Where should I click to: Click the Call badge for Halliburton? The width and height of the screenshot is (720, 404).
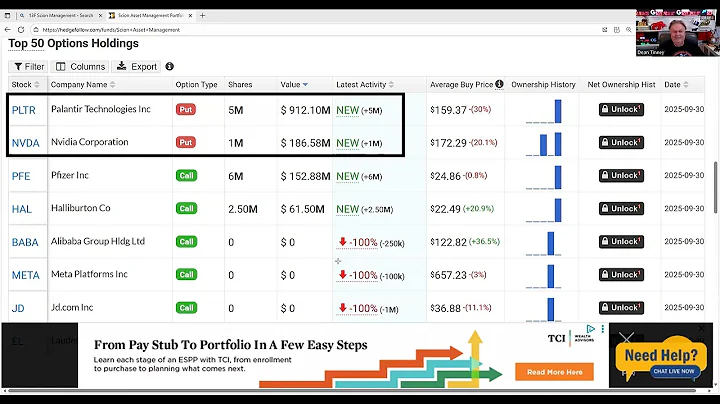coord(186,208)
